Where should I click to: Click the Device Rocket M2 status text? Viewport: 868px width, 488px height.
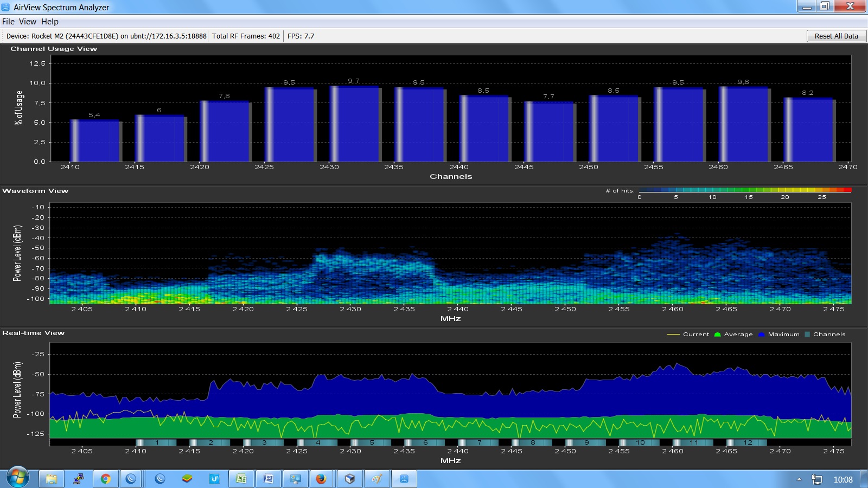(106, 36)
